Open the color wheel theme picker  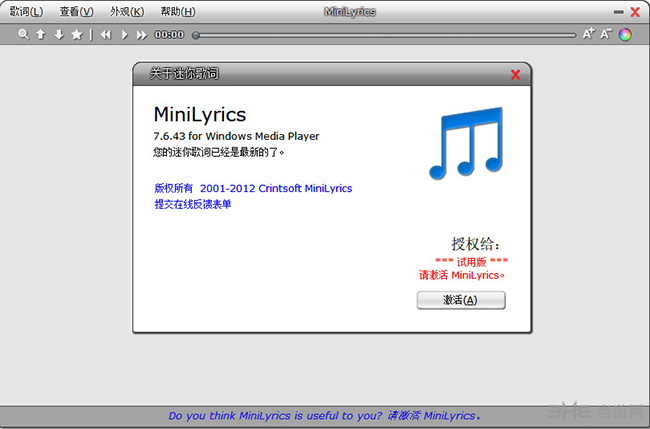625,34
